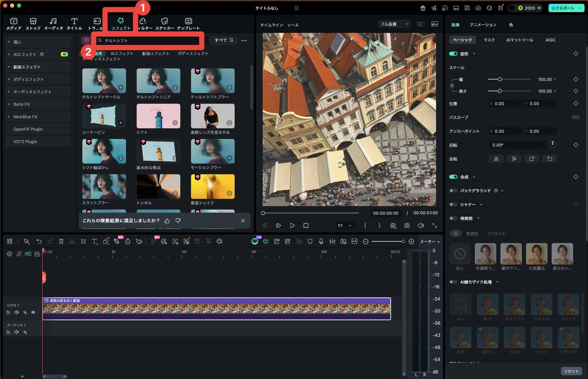Add a new track with plus icon
The image size is (588, 379).
(x=22, y=376)
